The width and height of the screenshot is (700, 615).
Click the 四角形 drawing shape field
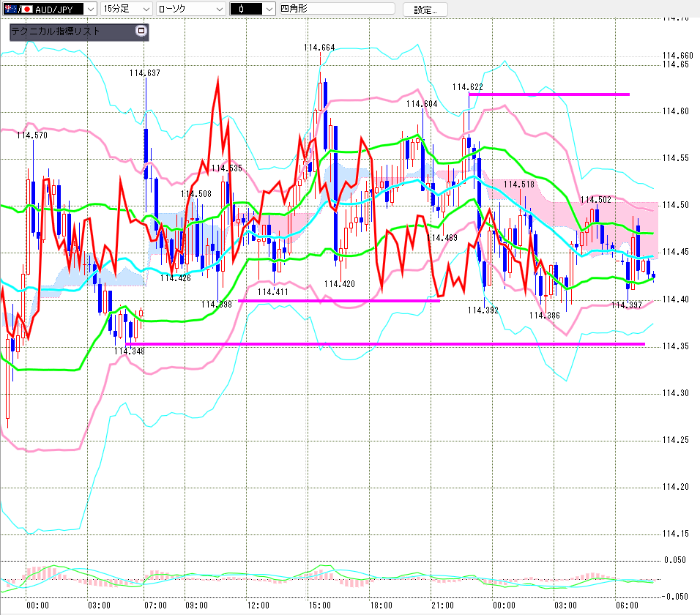(337, 9)
